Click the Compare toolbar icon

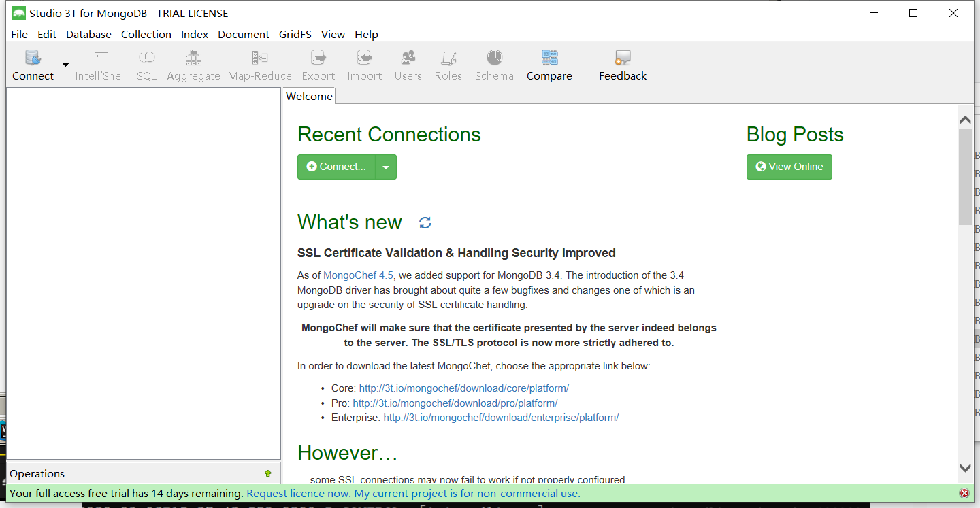(x=549, y=65)
